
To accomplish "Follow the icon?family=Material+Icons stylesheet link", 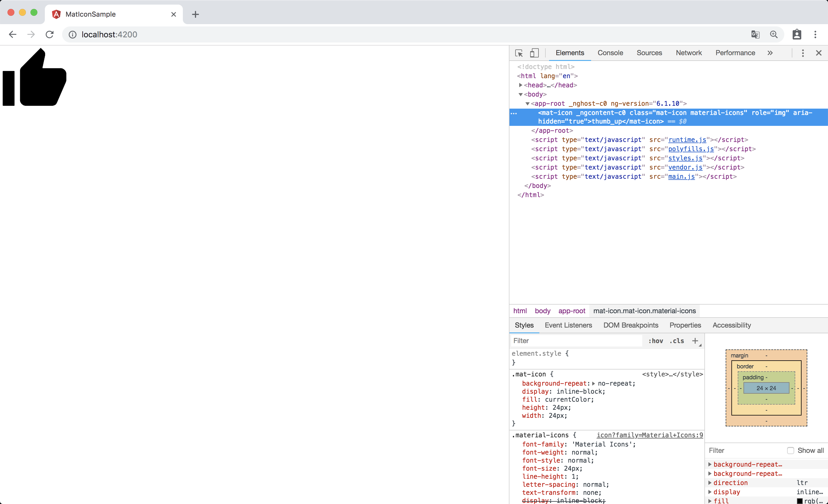I will [x=649, y=435].
